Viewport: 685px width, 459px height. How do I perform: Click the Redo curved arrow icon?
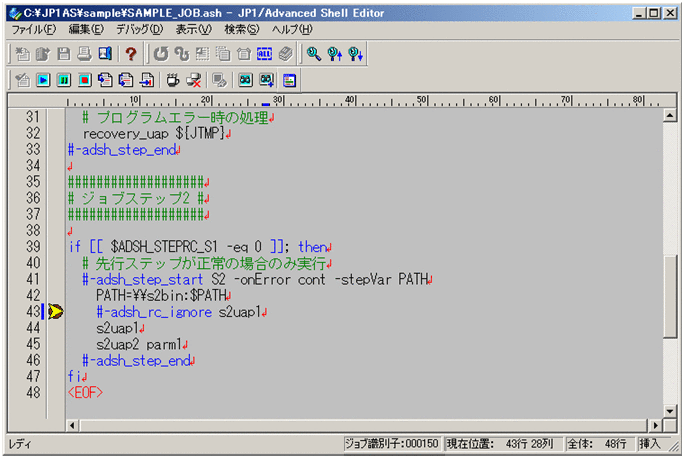pos(181,54)
